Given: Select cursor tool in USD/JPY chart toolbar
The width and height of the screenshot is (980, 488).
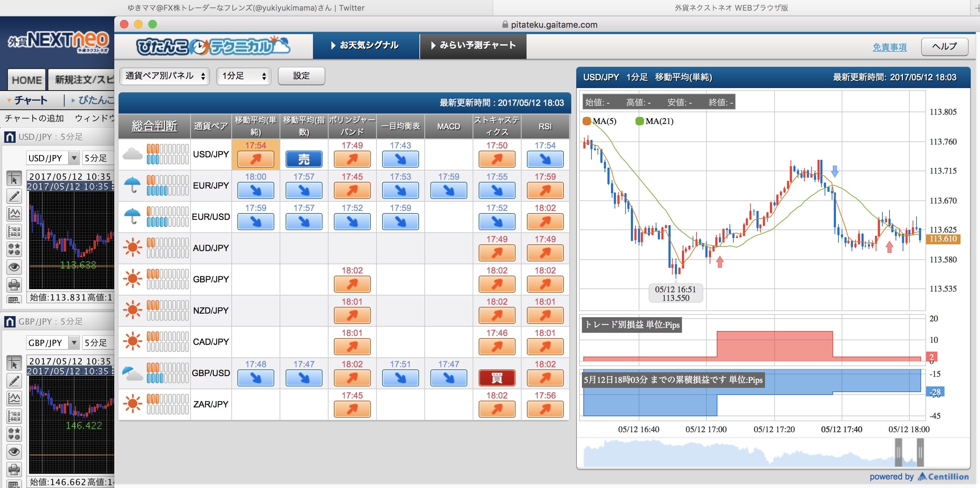Looking at the screenshot, I should (x=14, y=178).
